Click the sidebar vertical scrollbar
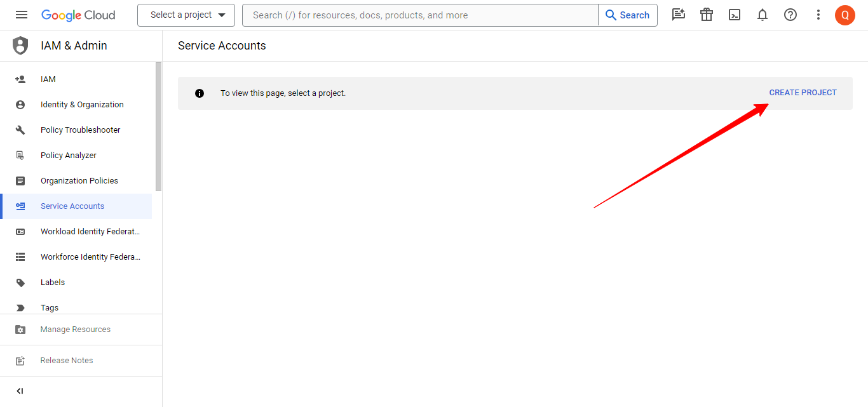 (x=158, y=127)
